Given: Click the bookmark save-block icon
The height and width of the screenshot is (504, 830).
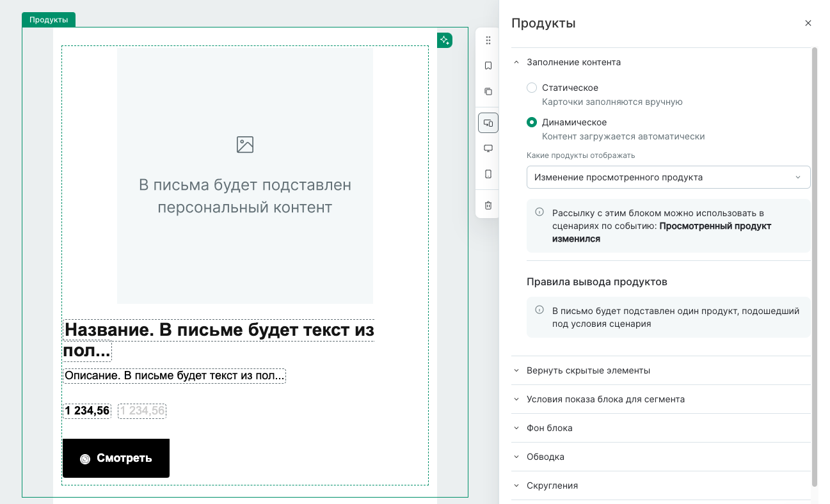Looking at the screenshot, I should coord(488,66).
